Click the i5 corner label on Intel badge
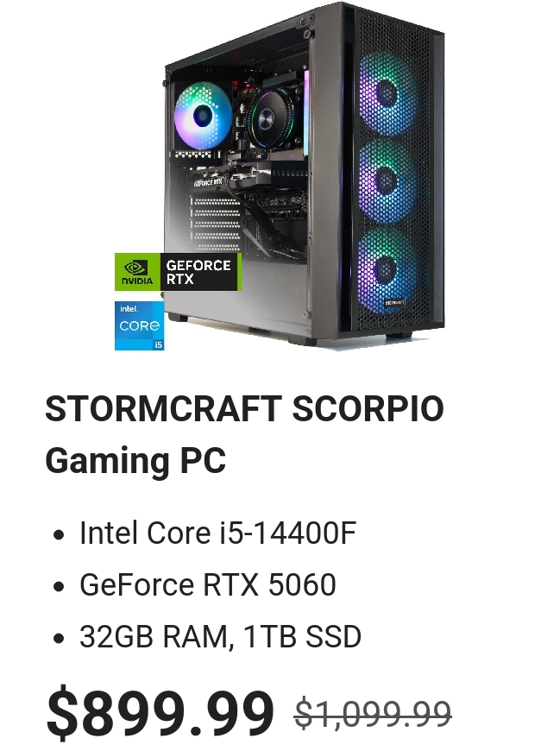 (x=158, y=344)
